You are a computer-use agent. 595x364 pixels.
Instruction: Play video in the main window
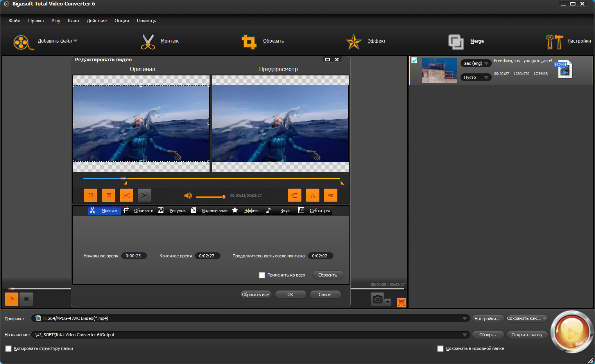(x=12, y=300)
